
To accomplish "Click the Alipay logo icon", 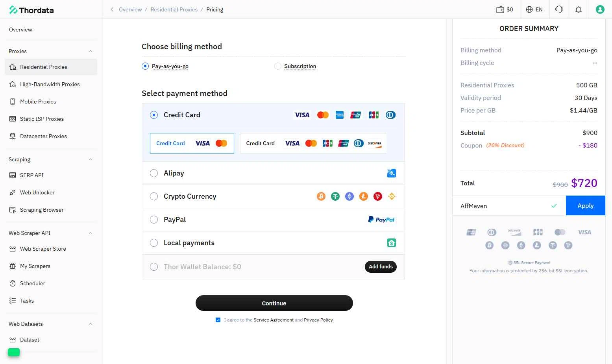I will coord(391,173).
